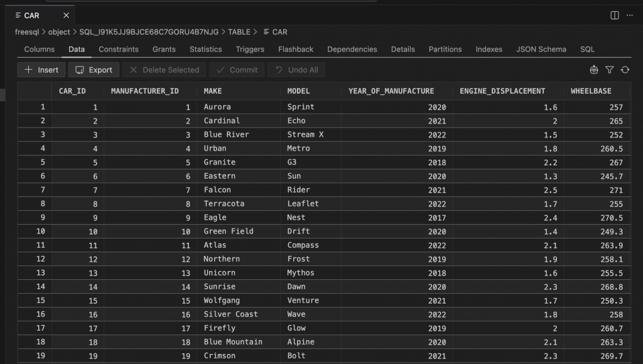The width and height of the screenshot is (643, 364).
Task: Switch to the Columns tab
Action: click(39, 49)
